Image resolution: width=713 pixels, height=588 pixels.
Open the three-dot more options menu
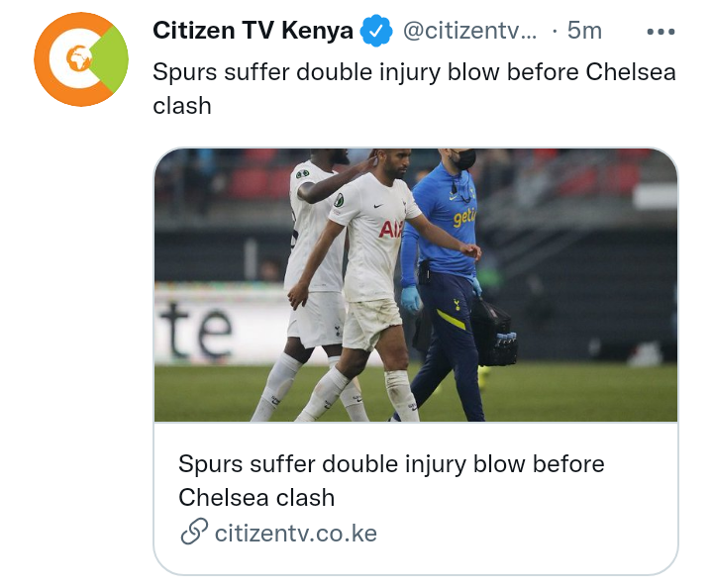pyautogui.click(x=661, y=32)
